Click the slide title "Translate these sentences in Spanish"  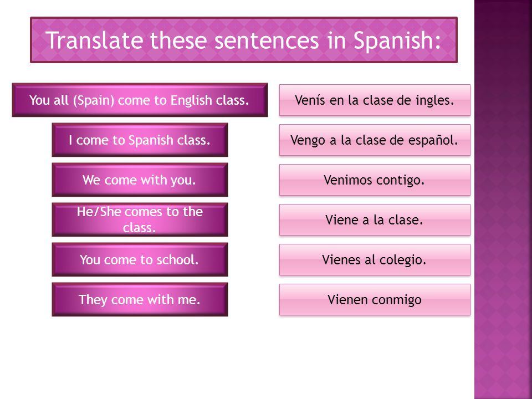244,40
